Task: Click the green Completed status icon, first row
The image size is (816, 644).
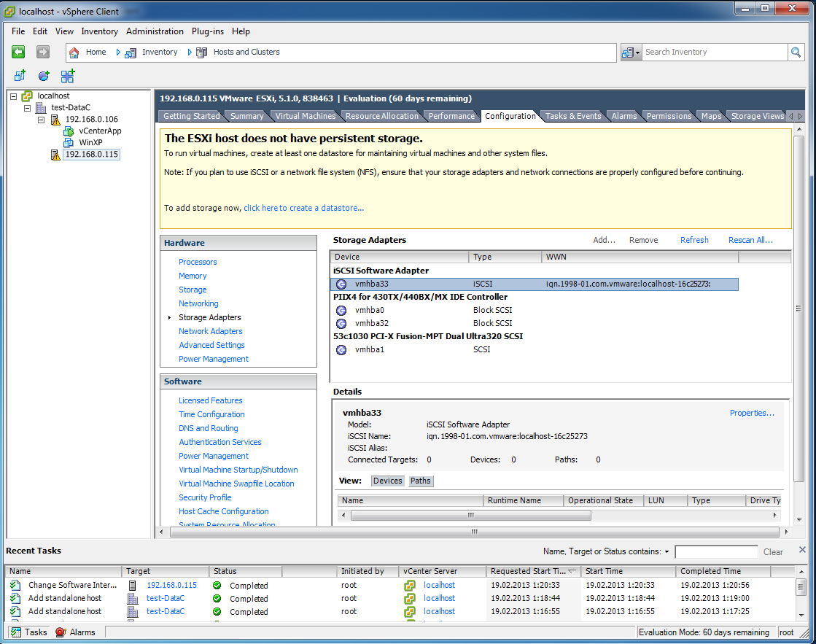Action: point(217,585)
